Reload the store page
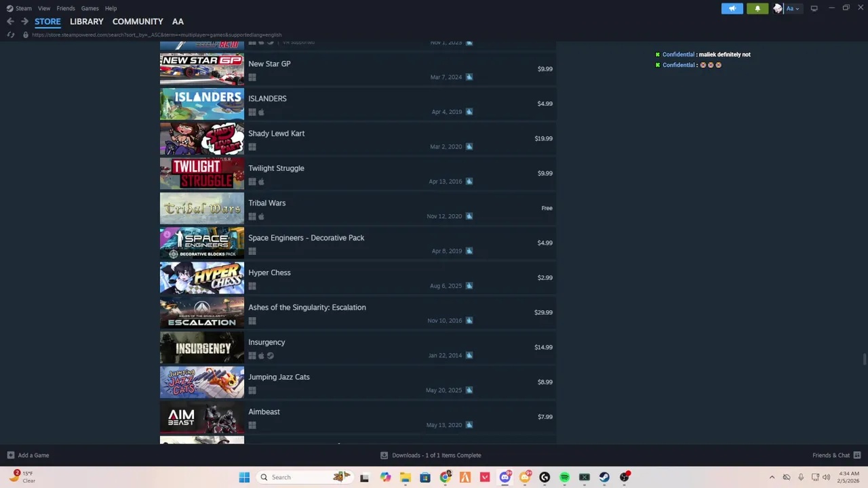This screenshot has width=868, height=488. click(x=10, y=35)
